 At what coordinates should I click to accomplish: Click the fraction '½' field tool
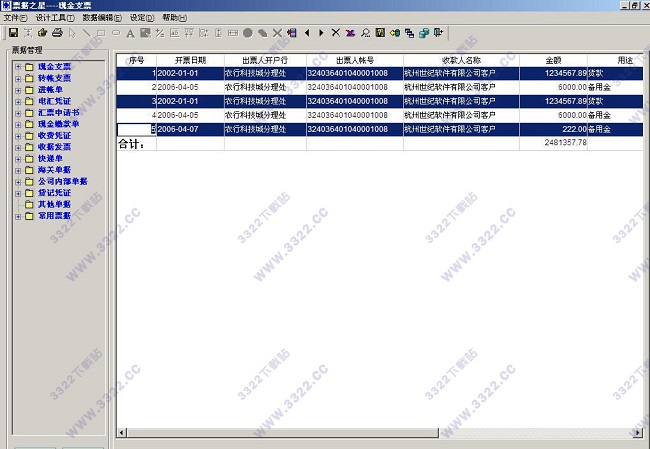tap(160, 33)
